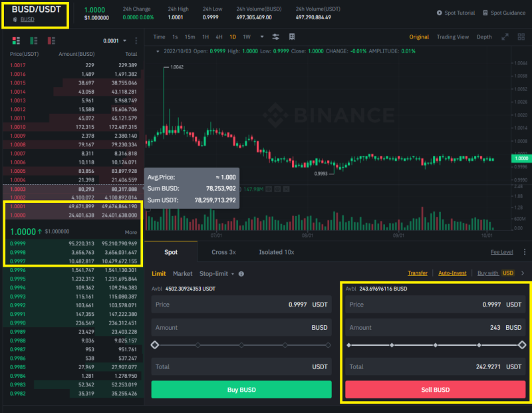
Task: Select 1s chart interval
Action: click(x=175, y=37)
